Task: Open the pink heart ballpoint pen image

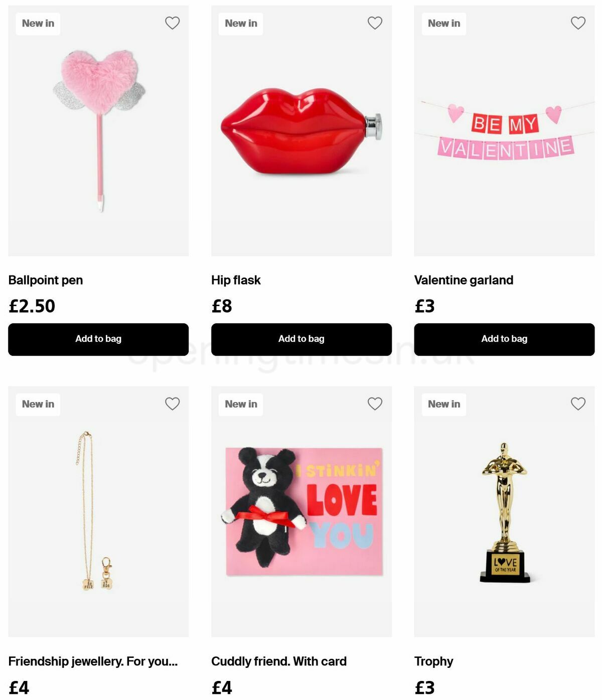Action: point(98,131)
